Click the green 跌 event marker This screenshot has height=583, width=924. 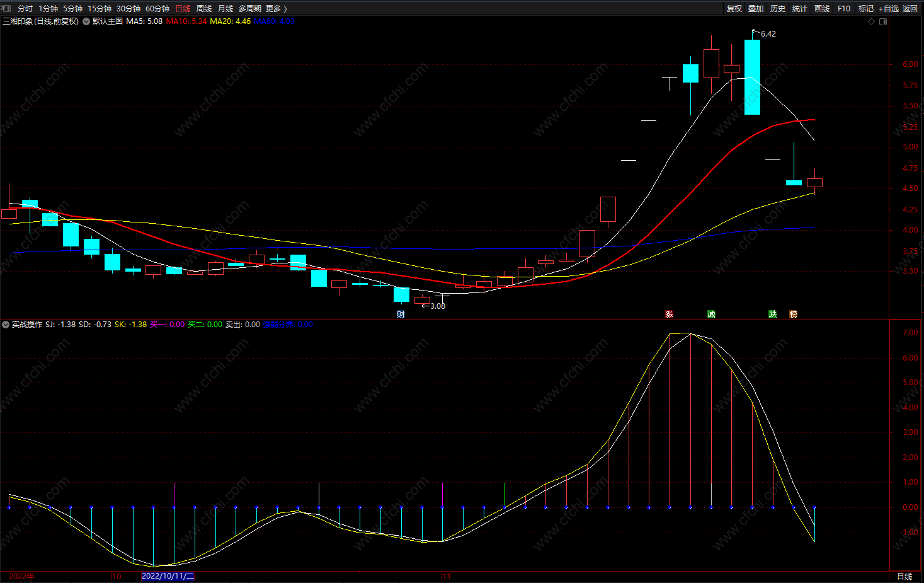pos(773,314)
